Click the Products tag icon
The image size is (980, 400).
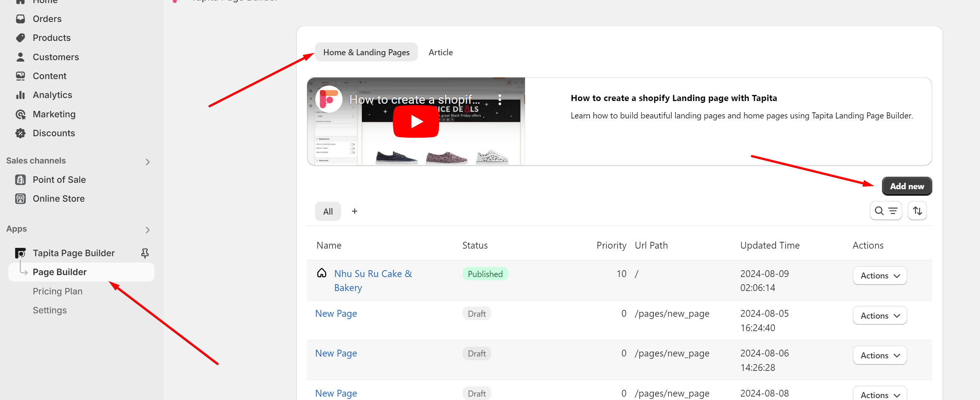pos(20,37)
